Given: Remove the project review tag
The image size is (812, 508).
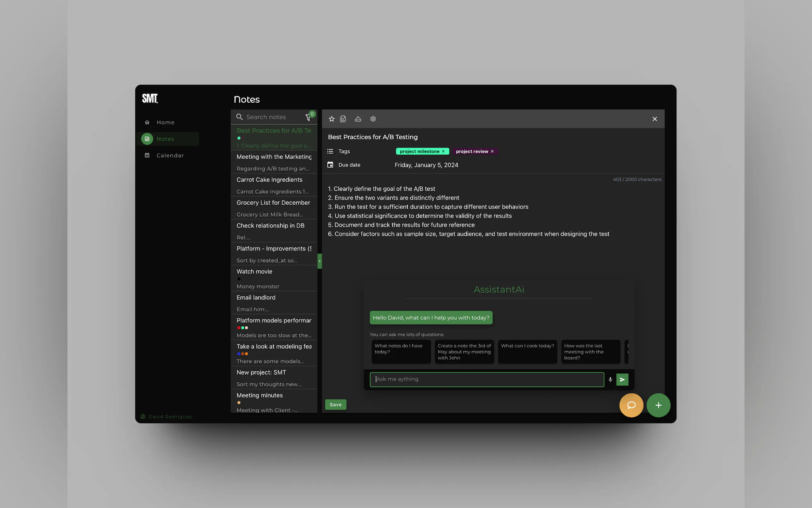Looking at the screenshot, I should 492,152.
